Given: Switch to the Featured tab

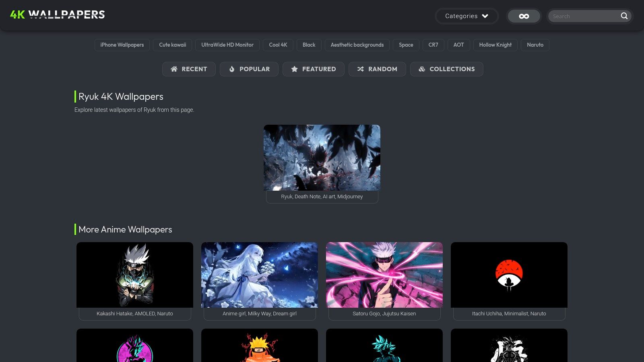Looking at the screenshot, I should point(314,69).
